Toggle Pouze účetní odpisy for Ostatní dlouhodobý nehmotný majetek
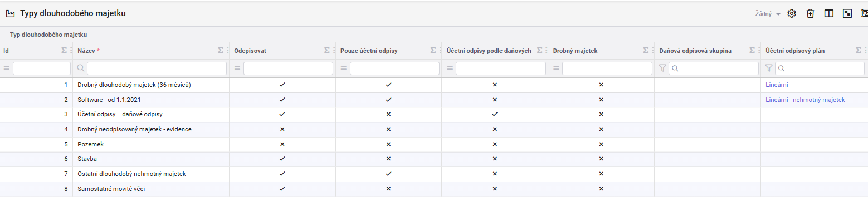The height and width of the screenshot is (201, 868). point(388,174)
